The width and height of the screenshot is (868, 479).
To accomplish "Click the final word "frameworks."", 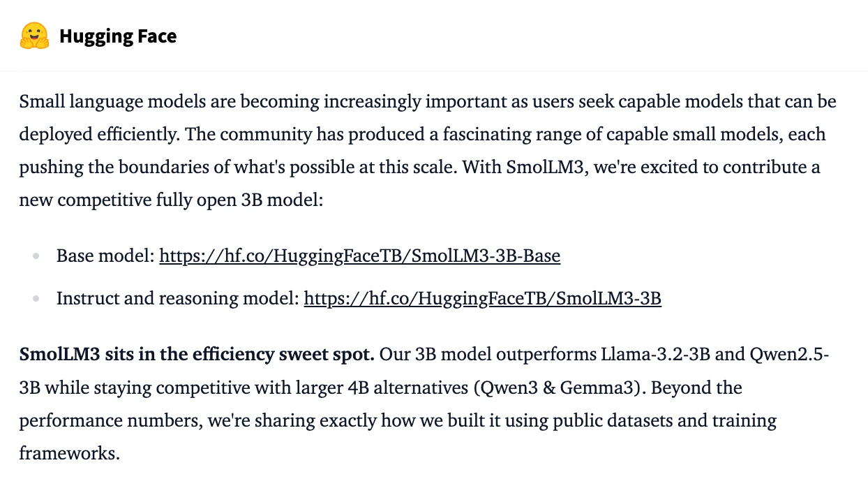I will point(70,453).
